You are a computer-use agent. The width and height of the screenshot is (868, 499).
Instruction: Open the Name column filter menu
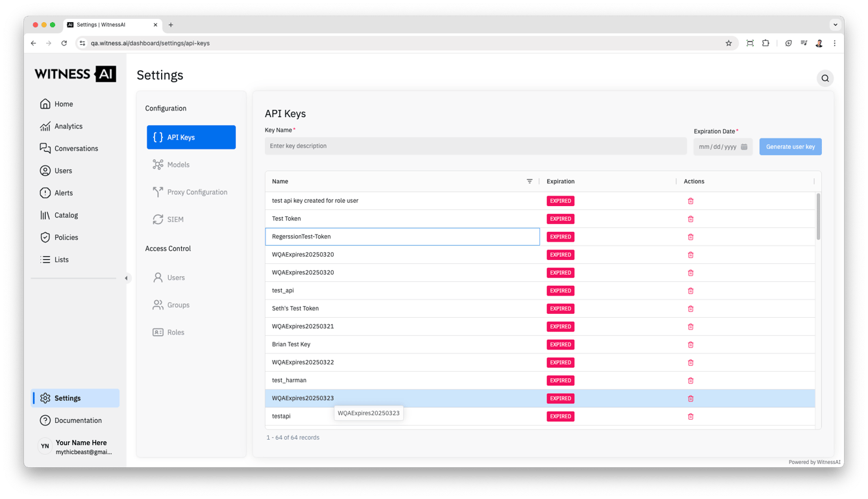coord(529,181)
